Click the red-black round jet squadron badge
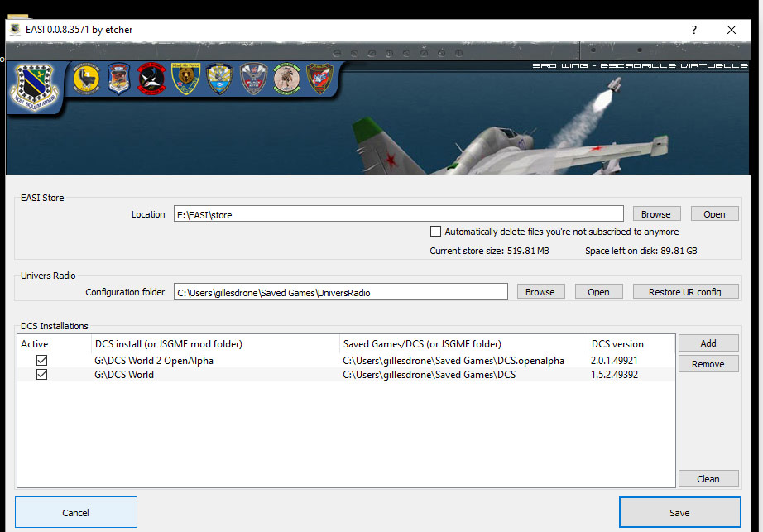 point(151,79)
